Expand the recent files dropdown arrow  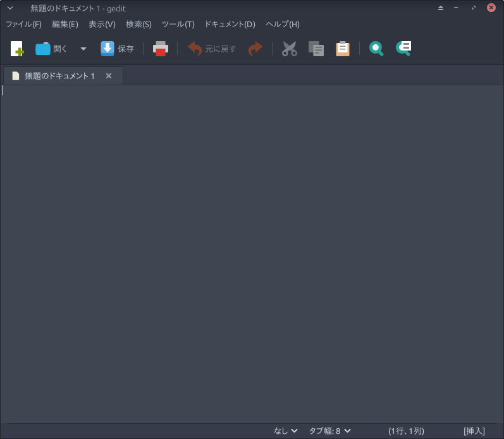point(83,49)
